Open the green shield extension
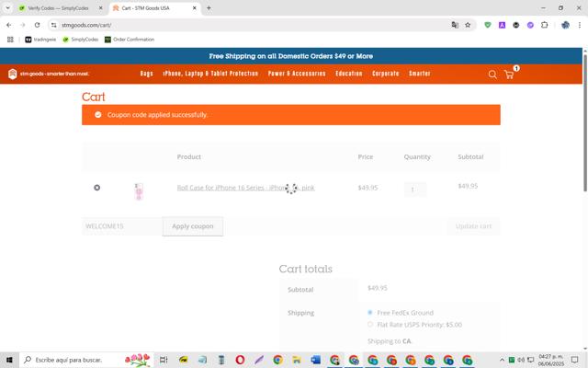 click(488, 25)
